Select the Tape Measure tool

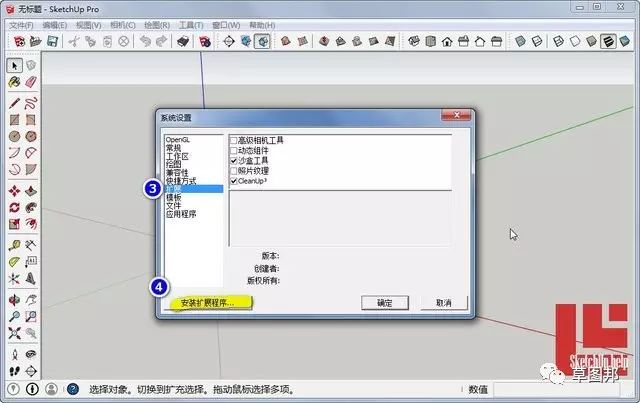coord(15,245)
